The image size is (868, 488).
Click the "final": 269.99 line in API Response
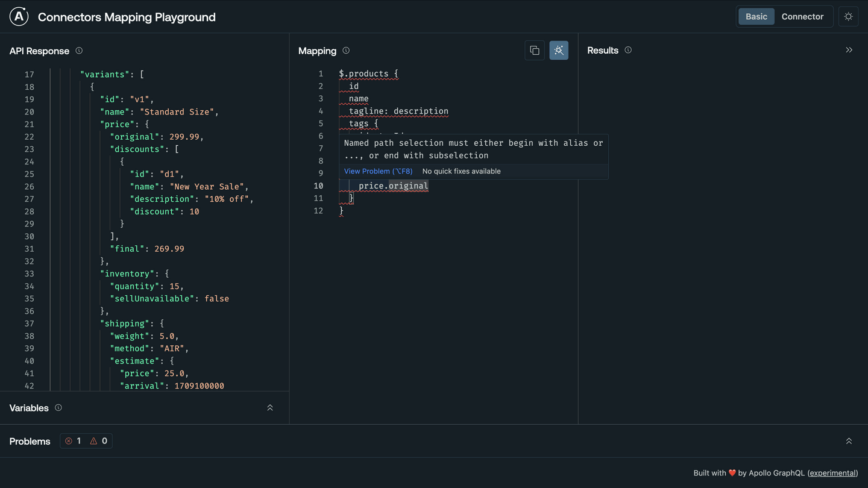coord(147,249)
